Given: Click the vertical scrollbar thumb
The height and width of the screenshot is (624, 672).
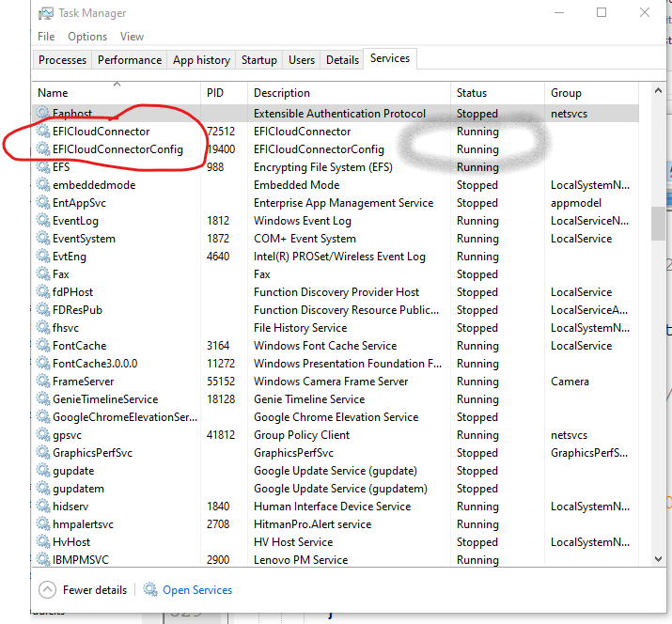Looking at the screenshot, I should (658, 224).
